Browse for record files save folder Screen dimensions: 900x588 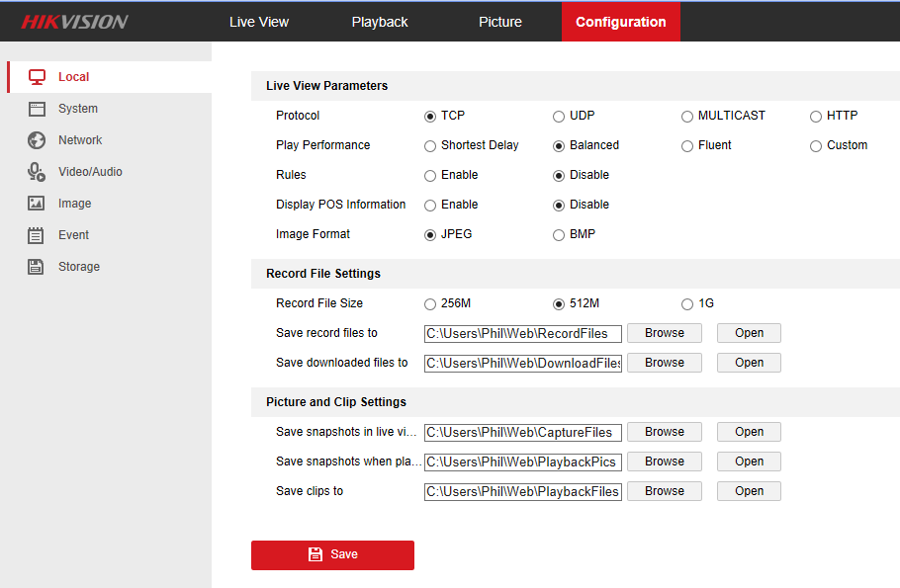point(664,333)
